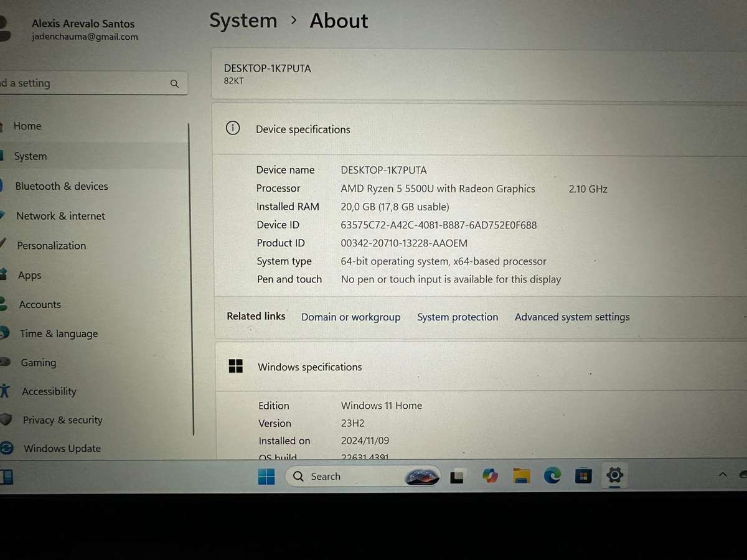Viewport: 747px width, 560px height.
Task: Click the Windows Update icon in sidebar
Action: 6,448
